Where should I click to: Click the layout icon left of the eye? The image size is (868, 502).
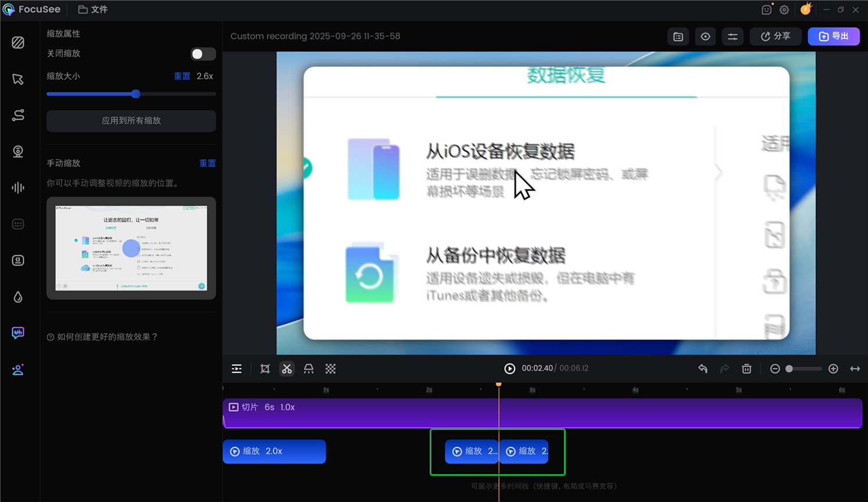(x=678, y=37)
